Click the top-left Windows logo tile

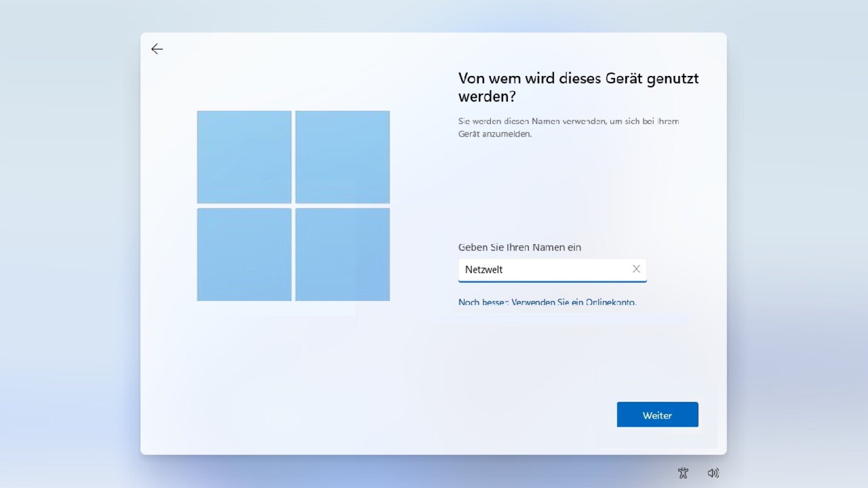[244, 157]
